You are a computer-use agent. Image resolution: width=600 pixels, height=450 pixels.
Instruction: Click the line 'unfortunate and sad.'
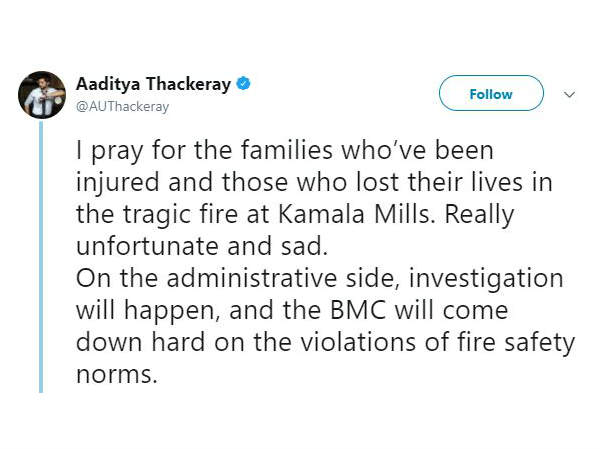[x=202, y=247]
